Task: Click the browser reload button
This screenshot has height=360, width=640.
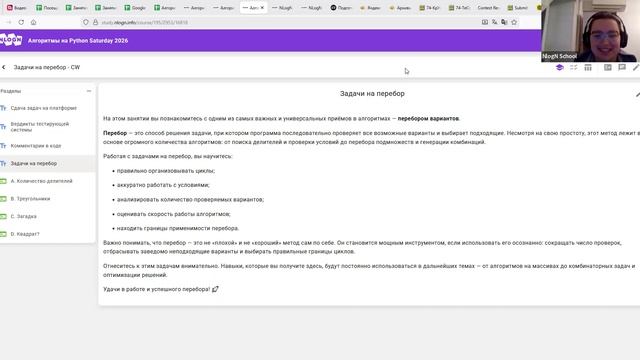Action: coord(21,22)
